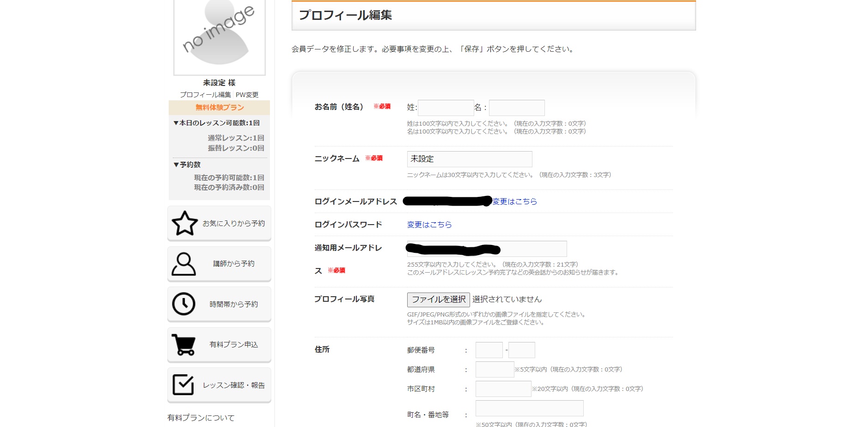Click the person icon for teacher booking
This screenshot has height=427, width=868.
(x=183, y=264)
